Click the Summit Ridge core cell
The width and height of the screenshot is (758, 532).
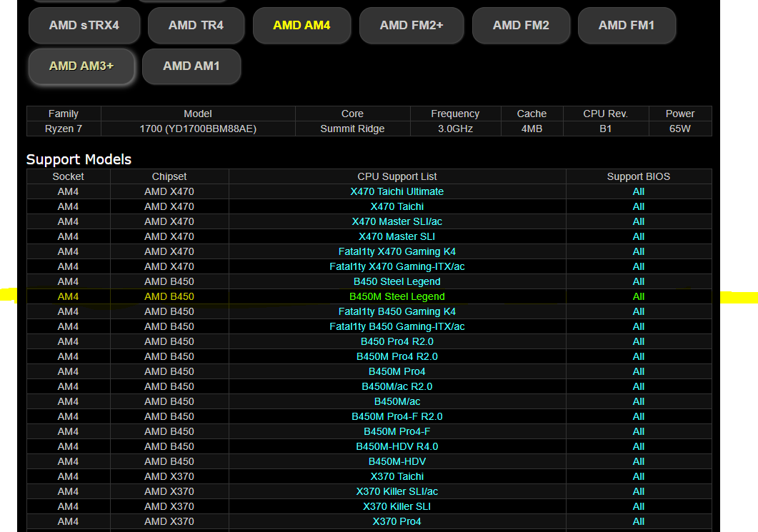[x=352, y=129]
